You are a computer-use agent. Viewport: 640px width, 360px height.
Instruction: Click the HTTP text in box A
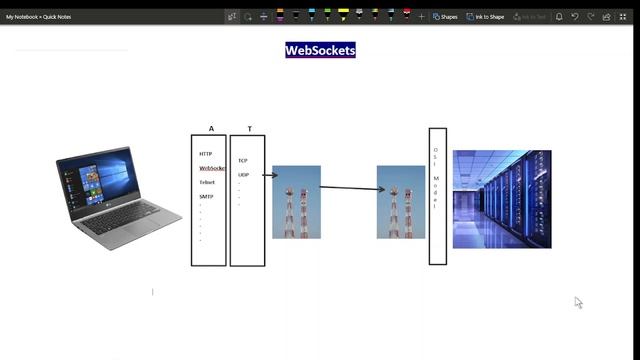tap(205, 154)
